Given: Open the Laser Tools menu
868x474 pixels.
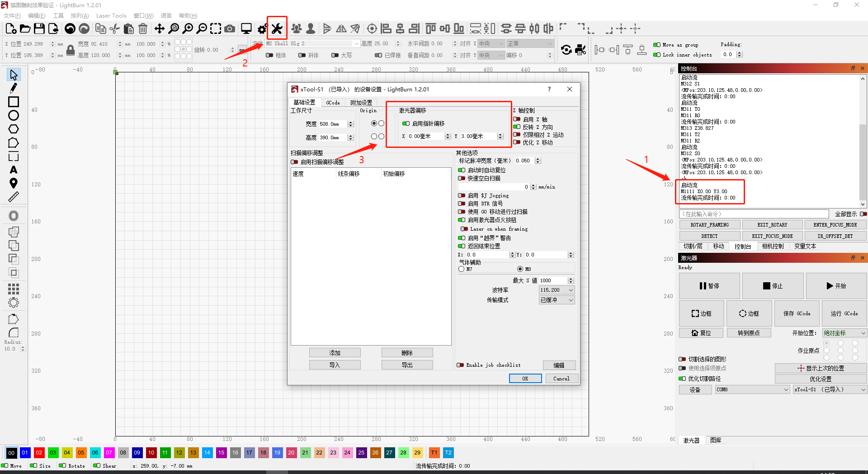Looking at the screenshot, I should 111,15.
